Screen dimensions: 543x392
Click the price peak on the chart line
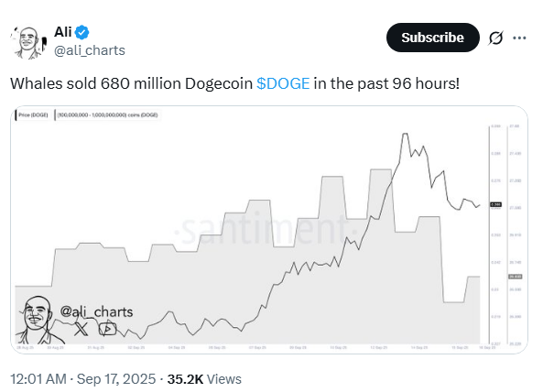click(405, 134)
